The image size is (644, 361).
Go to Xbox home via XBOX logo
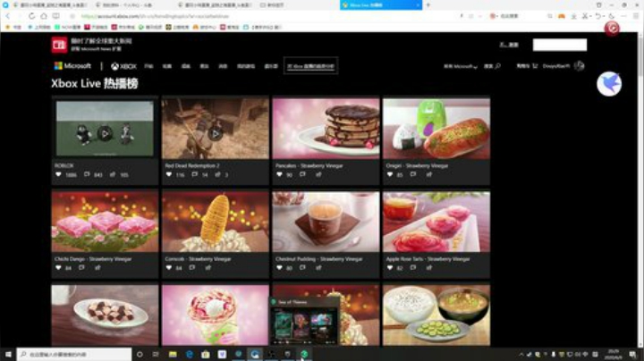point(123,66)
